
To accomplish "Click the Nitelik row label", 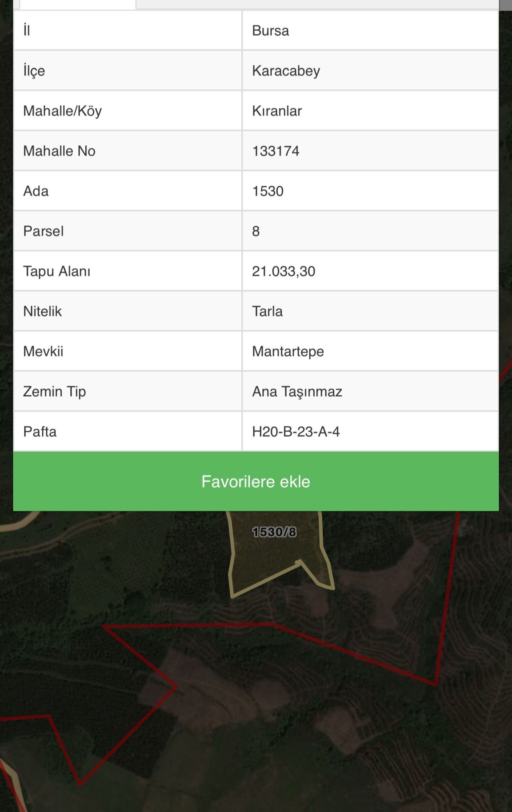I will 42,311.
